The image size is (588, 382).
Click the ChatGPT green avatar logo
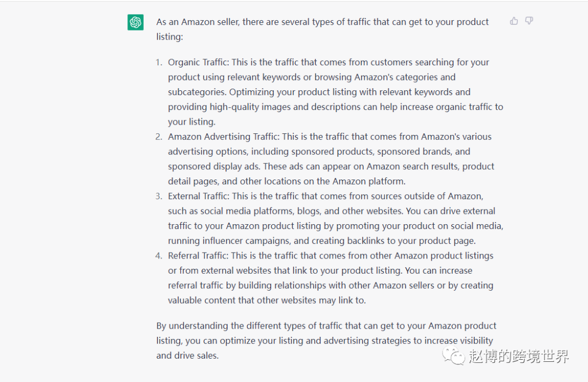[x=136, y=22]
